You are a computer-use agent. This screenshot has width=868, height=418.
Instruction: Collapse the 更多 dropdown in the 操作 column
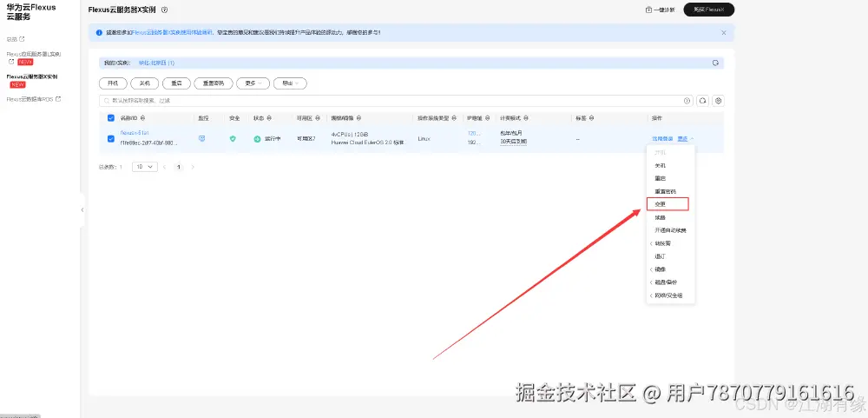tap(686, 138)
